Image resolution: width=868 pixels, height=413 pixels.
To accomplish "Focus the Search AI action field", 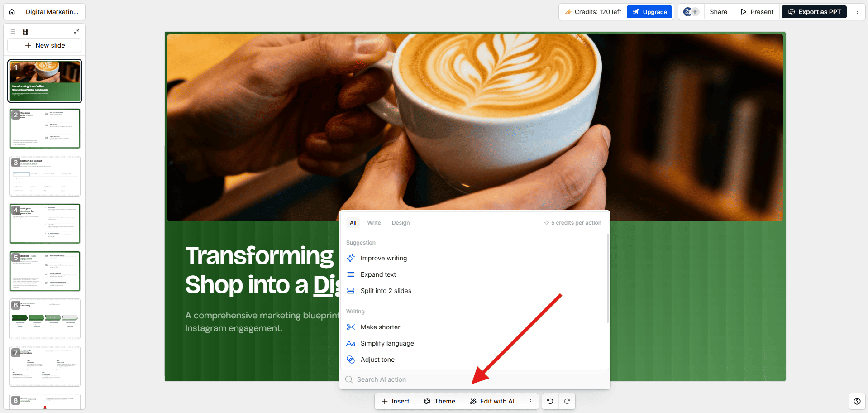I will pos(474,379).
